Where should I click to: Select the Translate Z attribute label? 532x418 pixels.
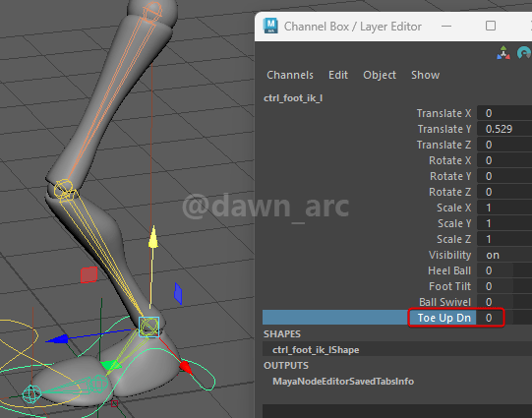pos(443,145)
